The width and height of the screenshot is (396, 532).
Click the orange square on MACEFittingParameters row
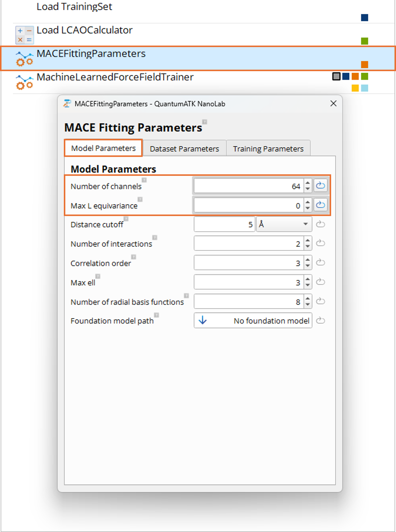(364, 64)
